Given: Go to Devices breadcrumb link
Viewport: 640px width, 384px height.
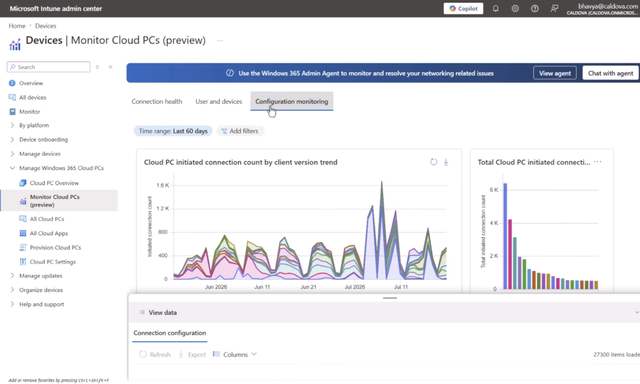Looking at the screenshot, I should 46,26.
